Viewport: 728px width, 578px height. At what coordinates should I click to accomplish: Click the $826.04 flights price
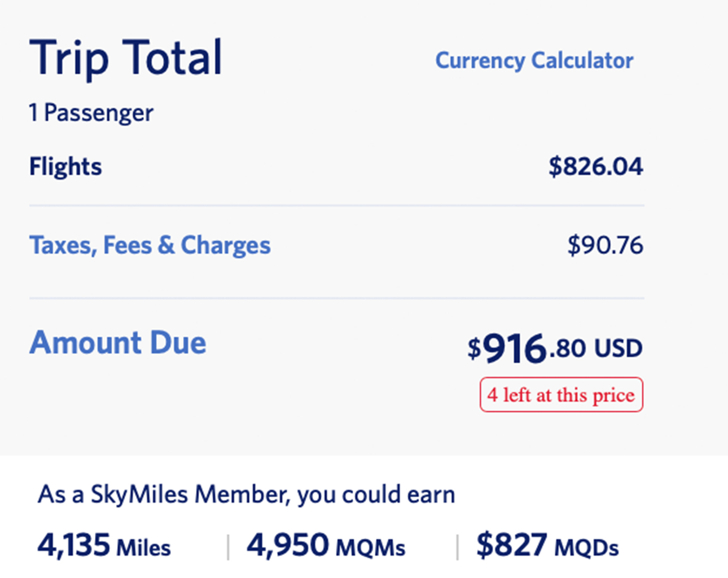click(595, 167)
